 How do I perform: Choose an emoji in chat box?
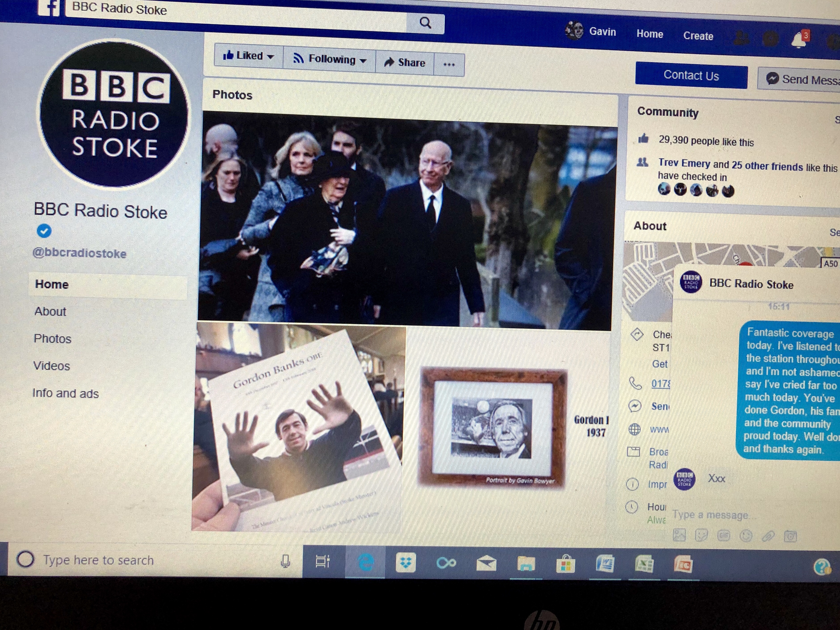pos(746,536)
